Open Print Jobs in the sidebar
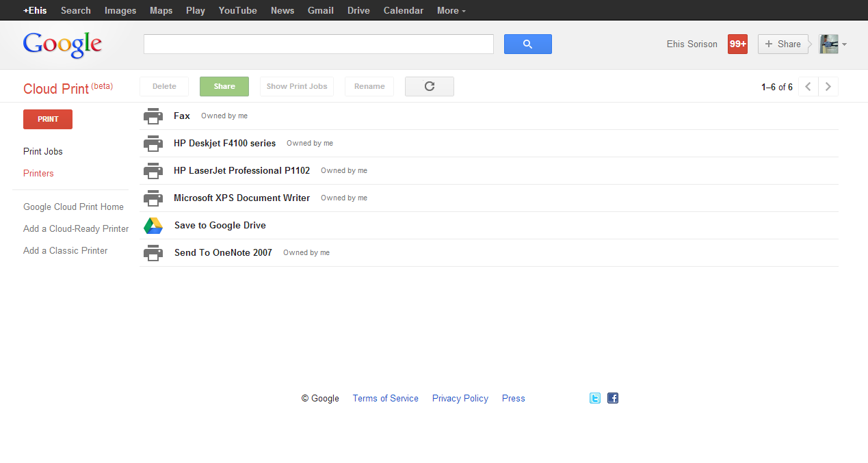The height and width of the screenshot is (463, 868). point(43,151)
